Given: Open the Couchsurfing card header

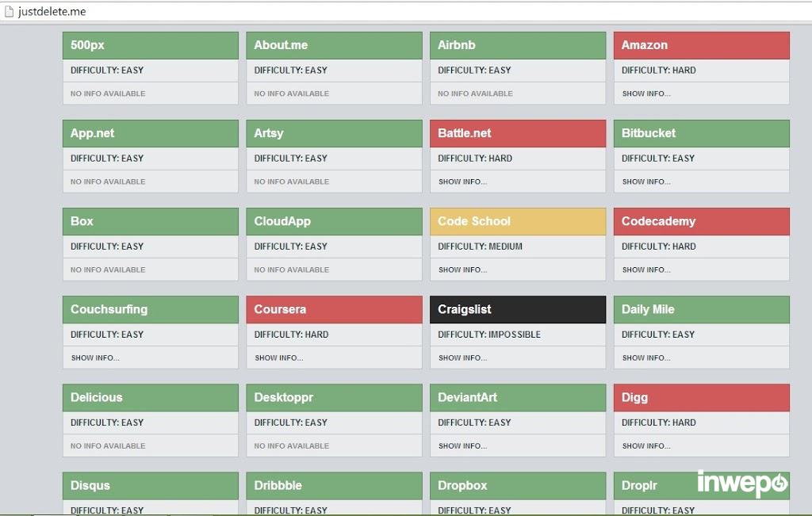Looking at the screenshot, I should 151,309.
